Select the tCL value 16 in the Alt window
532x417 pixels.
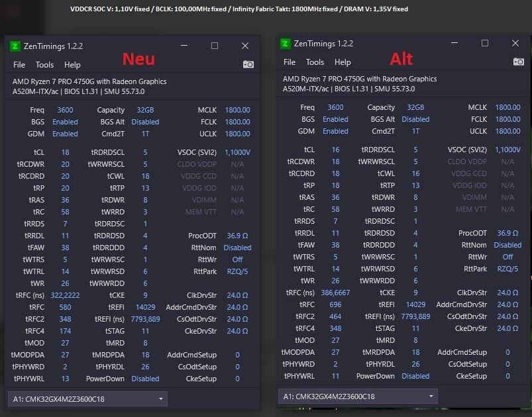coord(335,150)
